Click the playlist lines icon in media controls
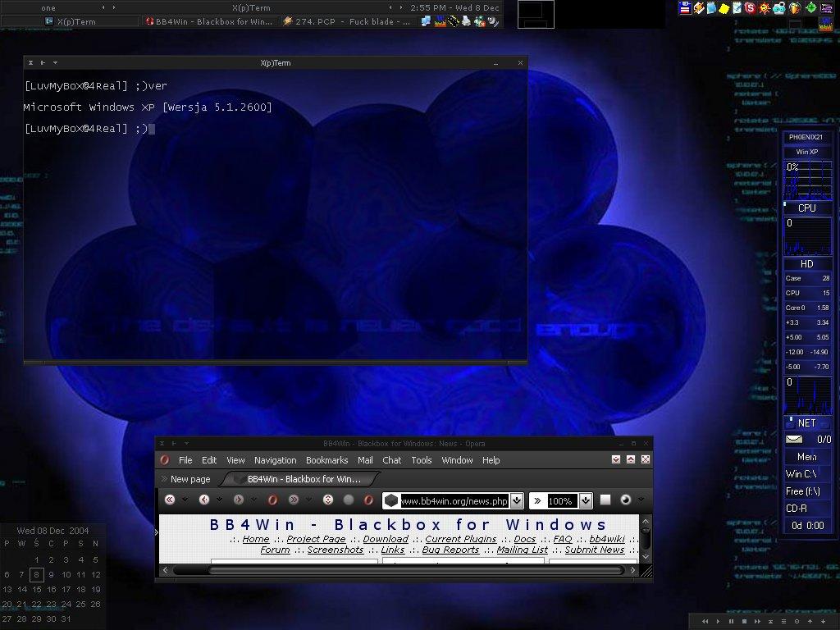Image resolution: width=840 pixels, height=630 pixels. 783,622
